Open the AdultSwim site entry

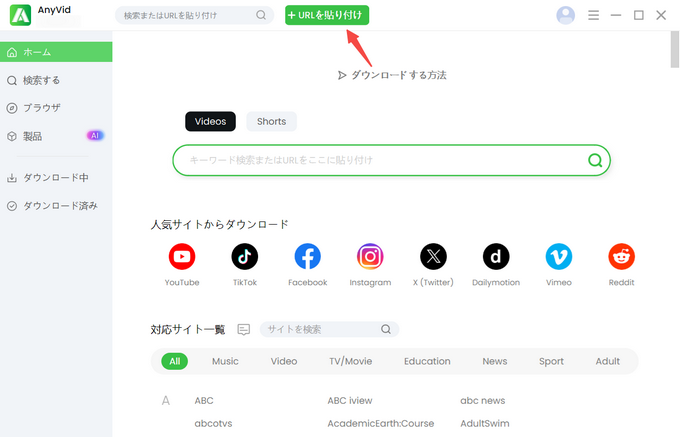pyautogui.click(x=485, y=423)
